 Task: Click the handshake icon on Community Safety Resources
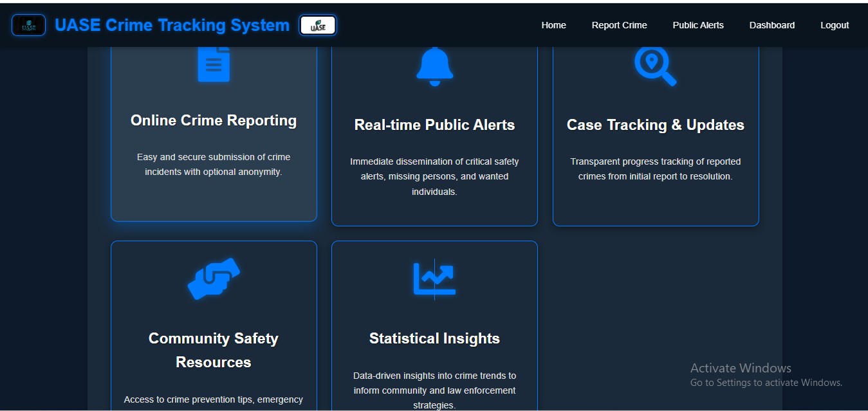pyautogui.click(x=213, y=279)
